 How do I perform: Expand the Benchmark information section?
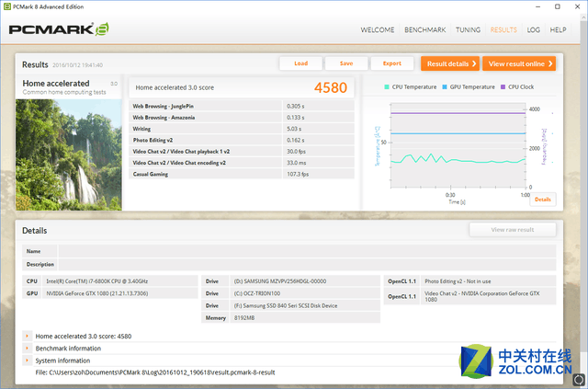pyautogui.click(x=27, y=348)
